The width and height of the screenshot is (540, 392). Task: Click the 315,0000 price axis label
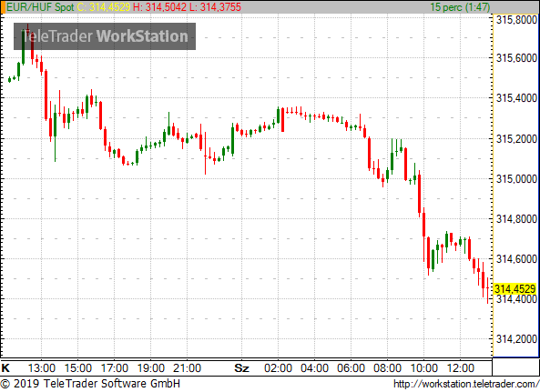[x=516, y=179]
